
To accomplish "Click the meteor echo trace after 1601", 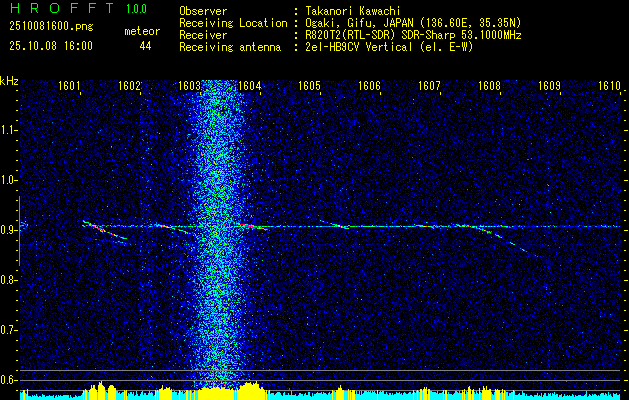I will point(105,230).
